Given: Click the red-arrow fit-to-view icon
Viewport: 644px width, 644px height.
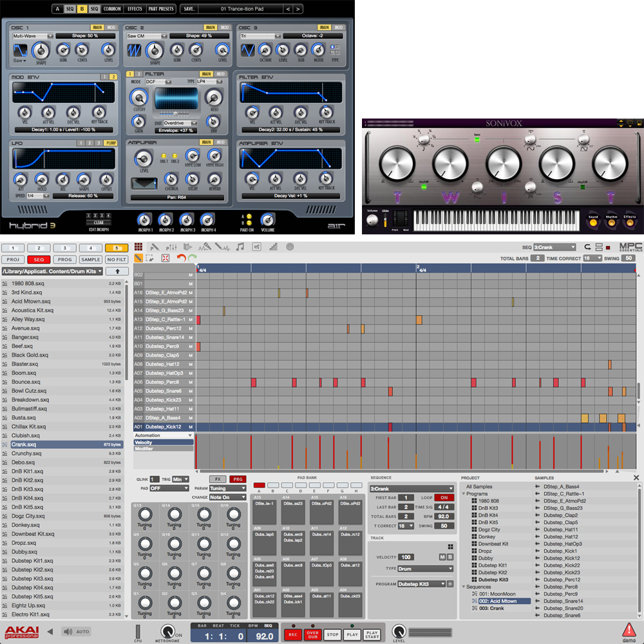Looking at the screenshot, I should pos(165,258).
